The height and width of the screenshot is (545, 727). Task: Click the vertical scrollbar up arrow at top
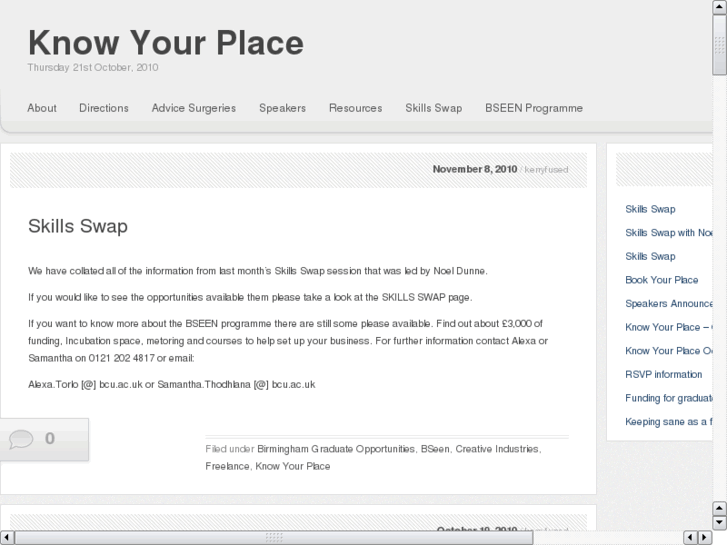[719, 6]
